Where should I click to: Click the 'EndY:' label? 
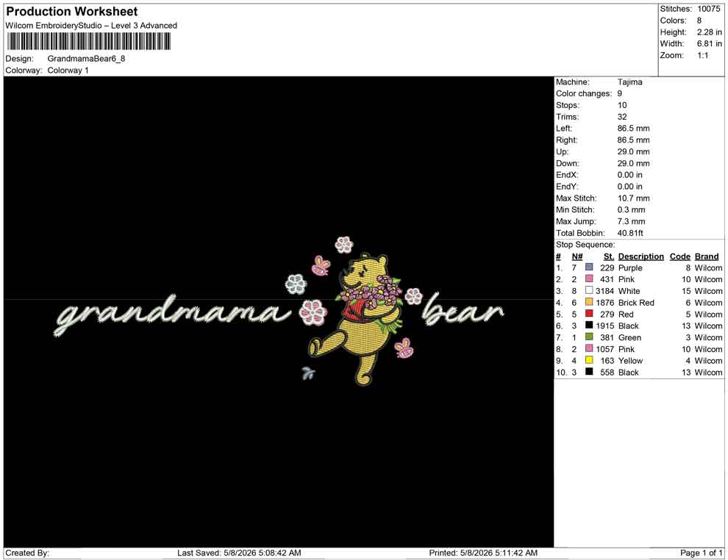coord(566,187)
